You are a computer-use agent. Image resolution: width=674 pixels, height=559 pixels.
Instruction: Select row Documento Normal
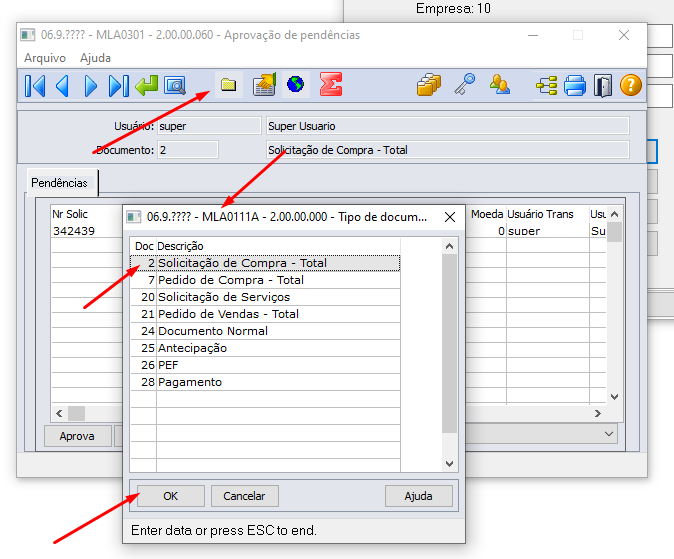(265, 331)
